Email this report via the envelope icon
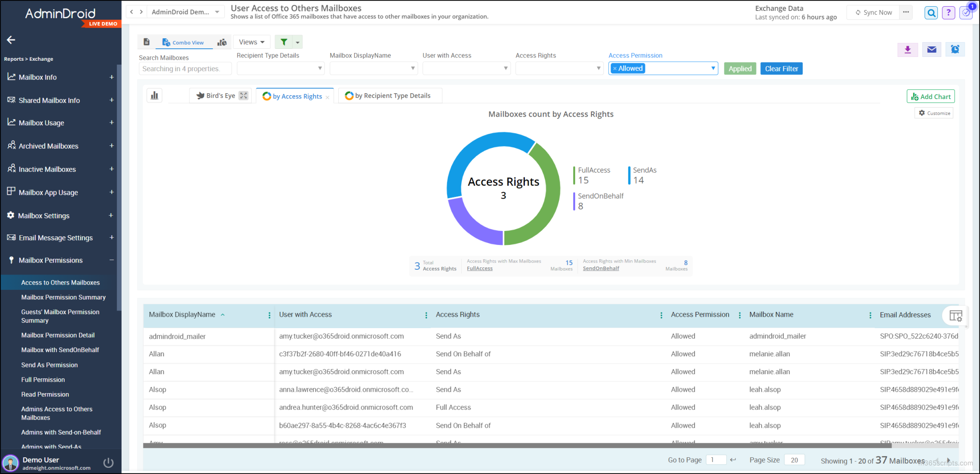Image resolution: width=980 pixels, height=474 pixels. pyautogui.click(x=931, y=49)
